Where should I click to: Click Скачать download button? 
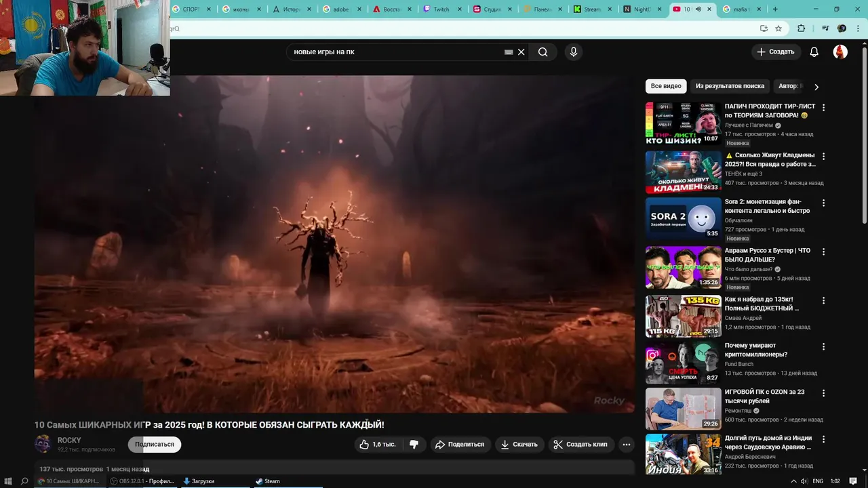coord(519,445)
